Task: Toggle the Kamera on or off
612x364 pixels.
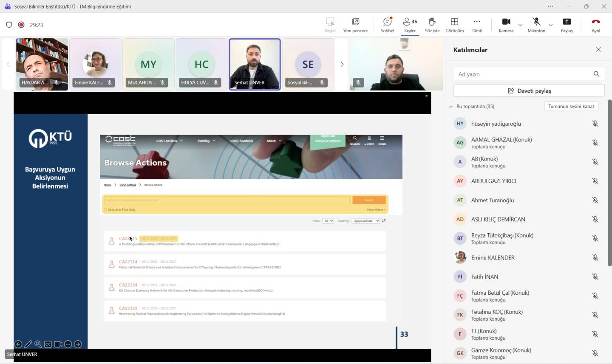Action: coord(506,25)
